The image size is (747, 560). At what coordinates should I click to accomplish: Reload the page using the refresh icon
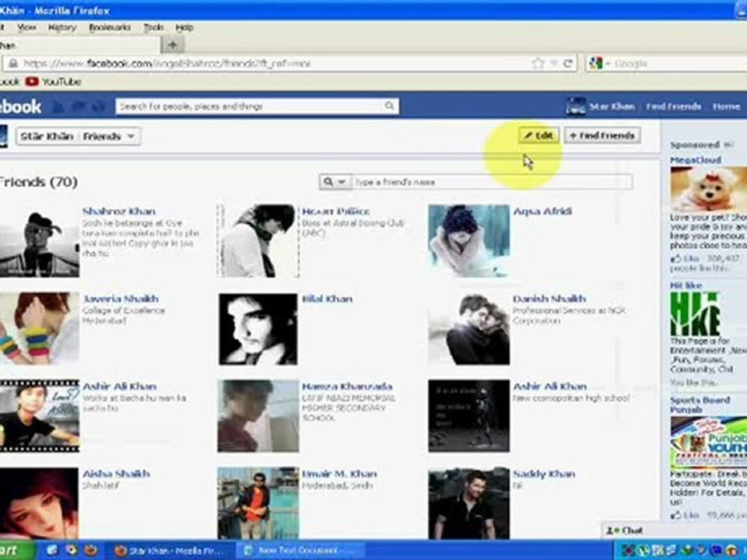tap(567, 63)
